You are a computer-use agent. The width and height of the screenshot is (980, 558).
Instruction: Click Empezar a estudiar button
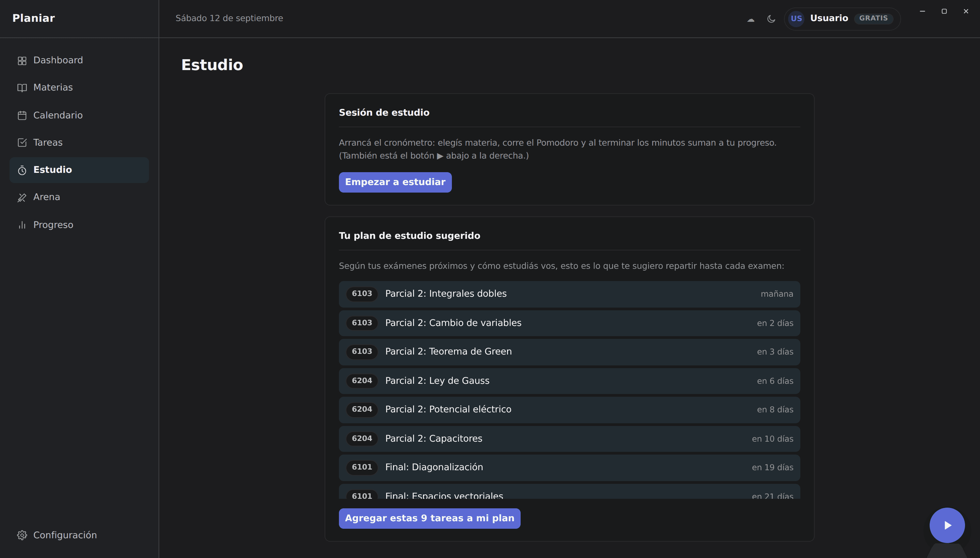click(395, 182)
